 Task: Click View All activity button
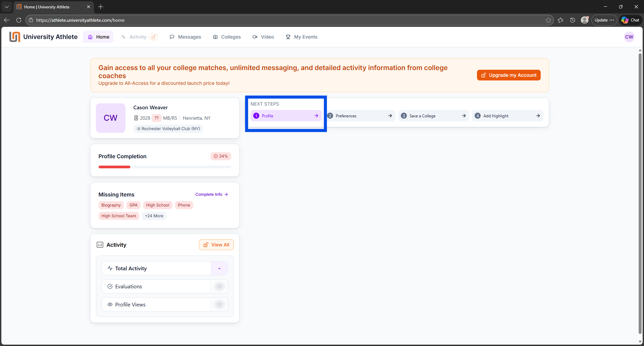pos(216,245)
